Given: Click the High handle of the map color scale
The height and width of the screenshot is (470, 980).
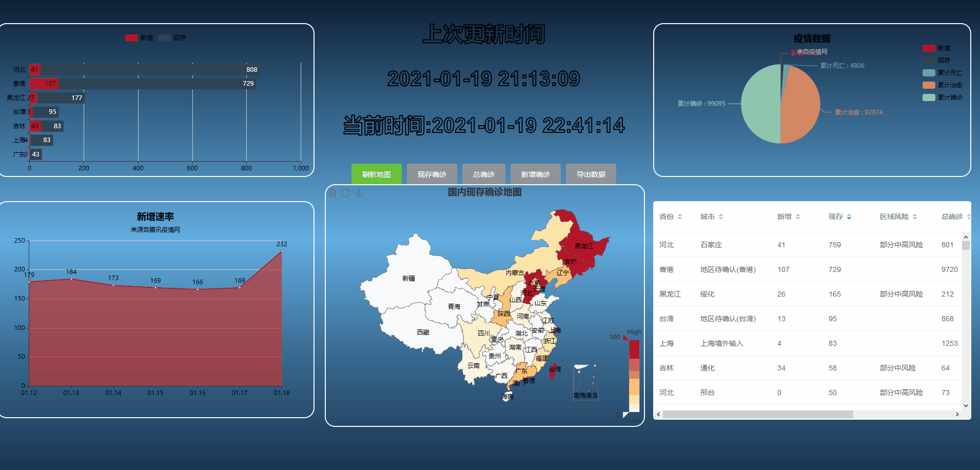Looking at the screenshot, I should (625, 337).
